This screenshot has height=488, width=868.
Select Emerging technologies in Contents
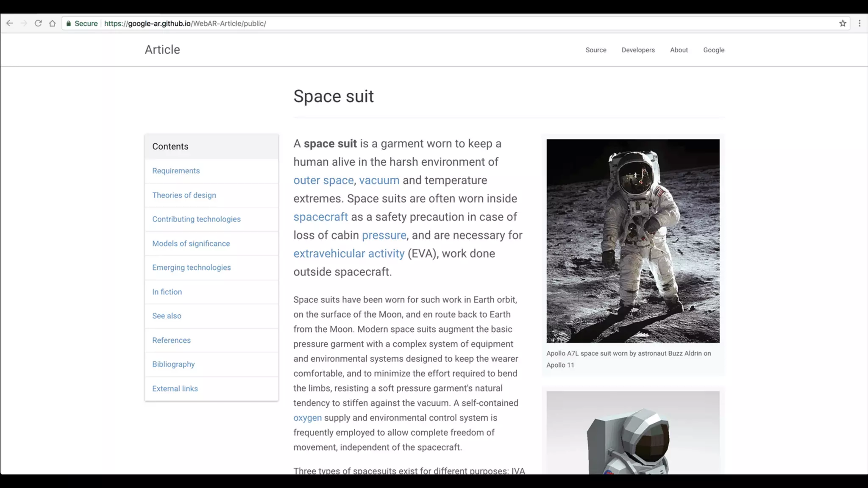[x=192, y=267]
